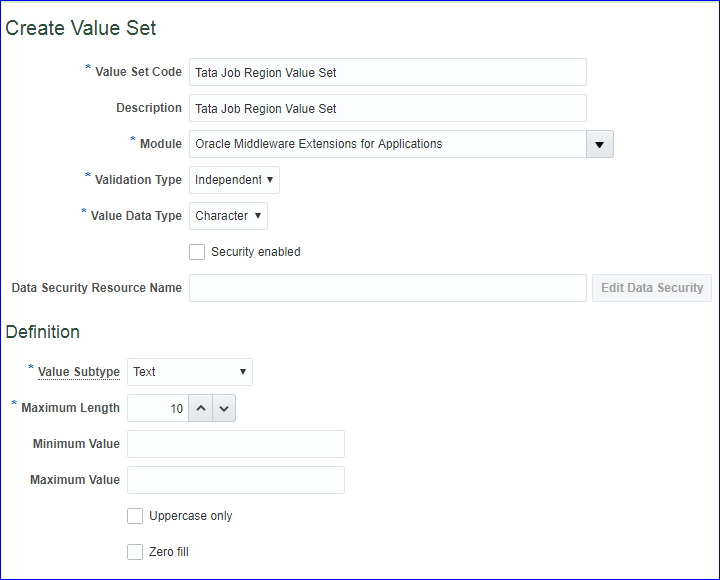
Task: Click the Module combo box text field
Action: (387, 144)
